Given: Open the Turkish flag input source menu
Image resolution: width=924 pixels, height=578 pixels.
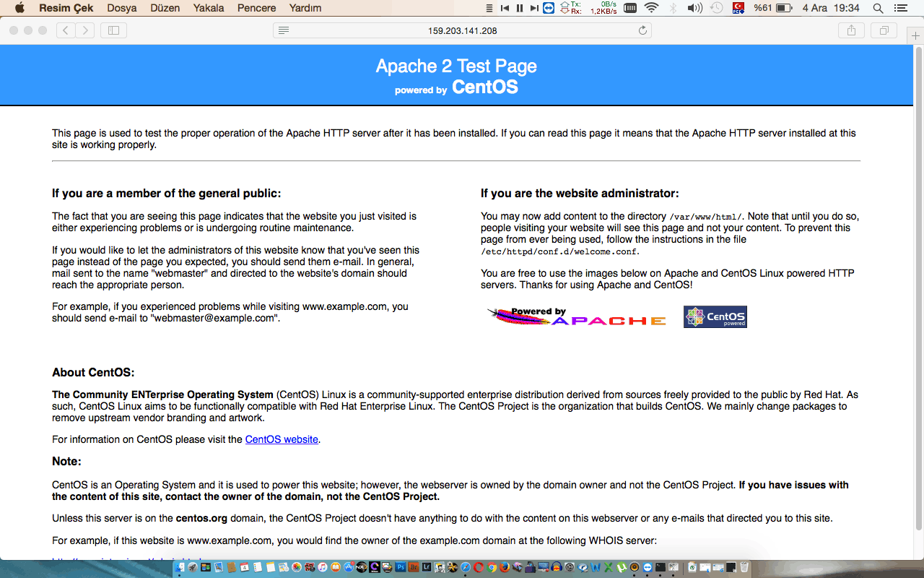Looking at the screenshot, I should [x=738, y=8].
